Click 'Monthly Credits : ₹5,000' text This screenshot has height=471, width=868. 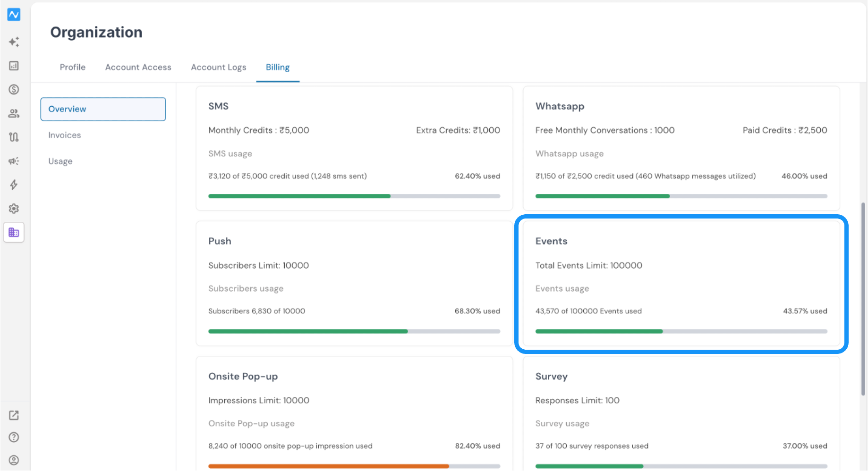(x=259, y=130)
